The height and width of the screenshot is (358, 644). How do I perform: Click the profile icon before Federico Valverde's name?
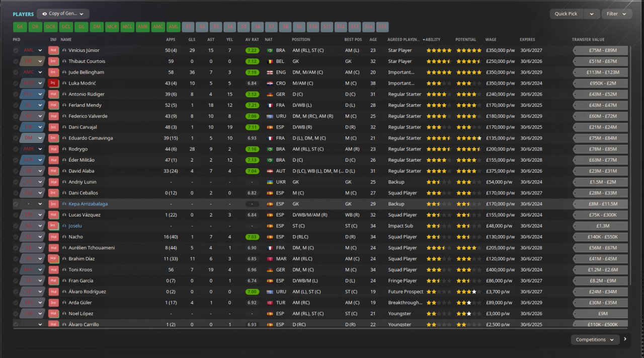click(64, 116)
